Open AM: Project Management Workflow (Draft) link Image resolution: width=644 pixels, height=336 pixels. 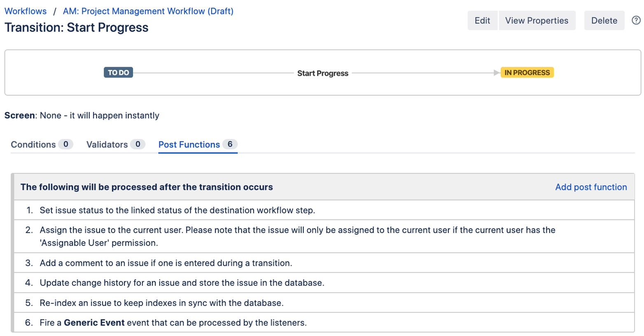[148, 11]
